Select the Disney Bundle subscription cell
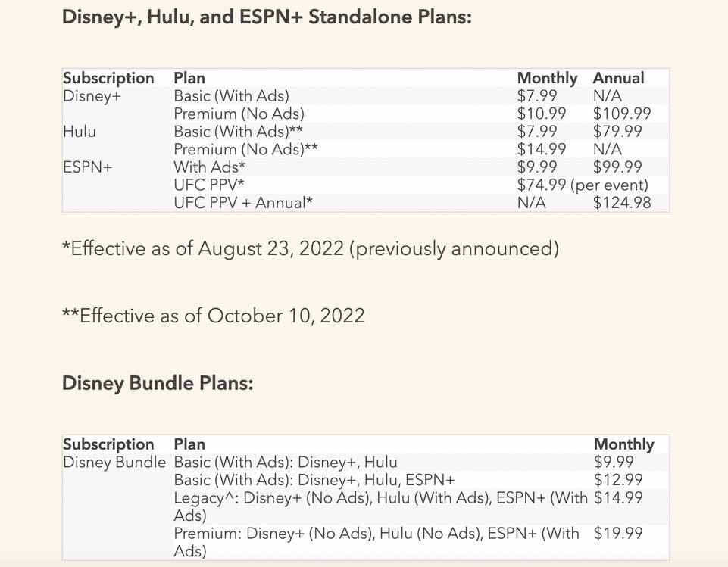The width and height of the screenshot is (728, 567). point(114,462)
